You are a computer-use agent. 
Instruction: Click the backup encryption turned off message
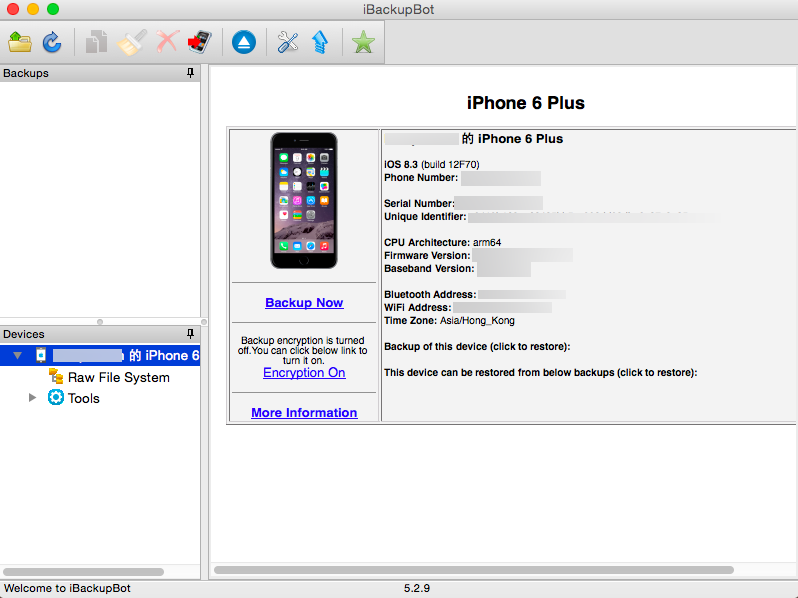pyautogui.click(x=303, y=350)
